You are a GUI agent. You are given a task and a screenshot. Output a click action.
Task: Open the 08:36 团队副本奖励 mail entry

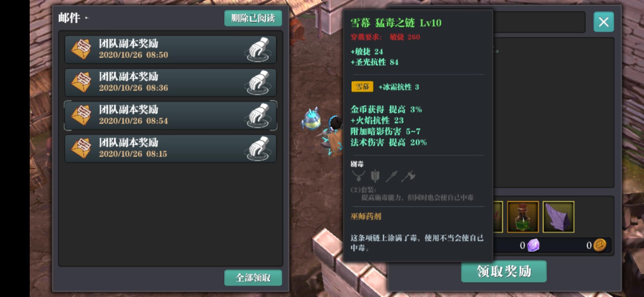click(171, 82)
